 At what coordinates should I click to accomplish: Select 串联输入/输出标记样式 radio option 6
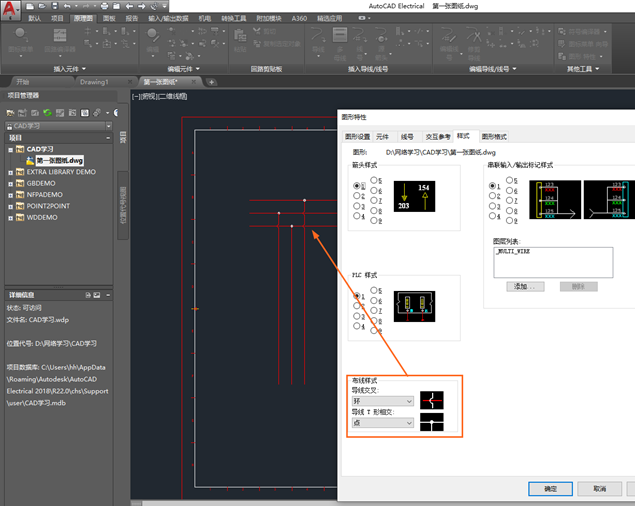tap(509, 190)
